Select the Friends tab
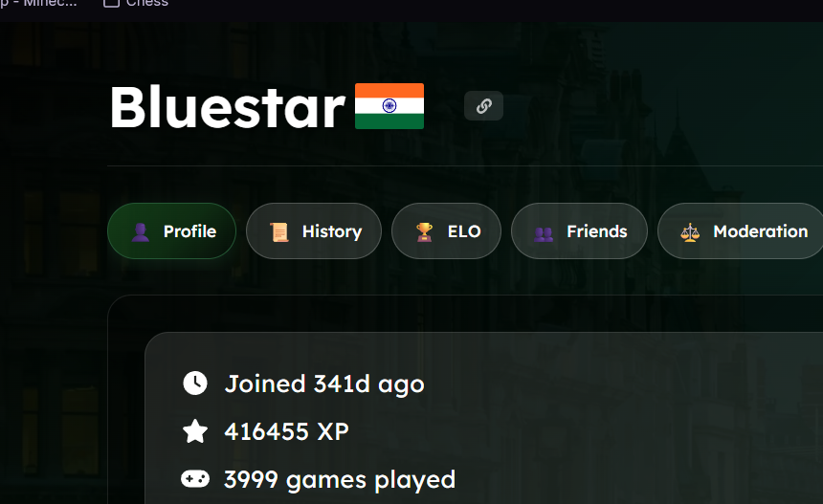 tap(579, 230)
